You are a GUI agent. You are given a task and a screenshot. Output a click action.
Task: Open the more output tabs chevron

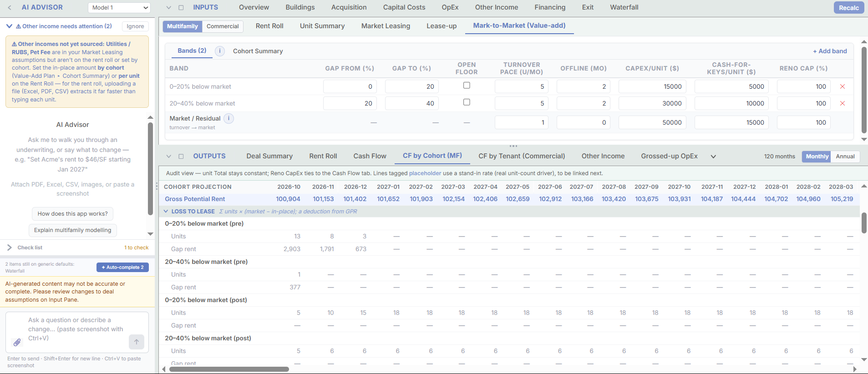pyautogui.click(x=713, y=157)
